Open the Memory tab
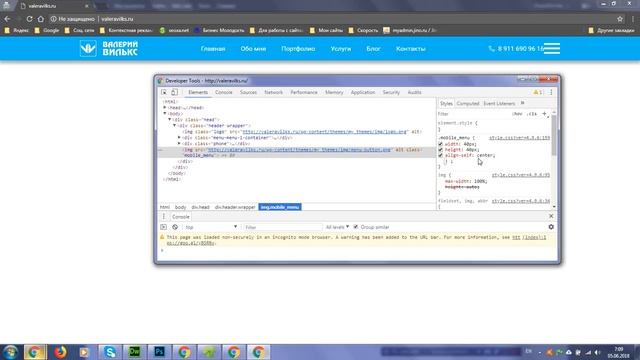 (334, 93)
